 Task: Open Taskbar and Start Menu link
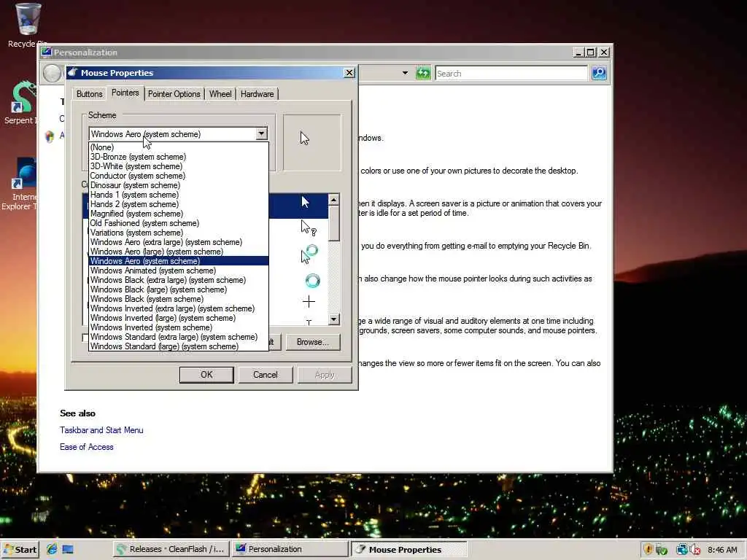pos(101,430)
